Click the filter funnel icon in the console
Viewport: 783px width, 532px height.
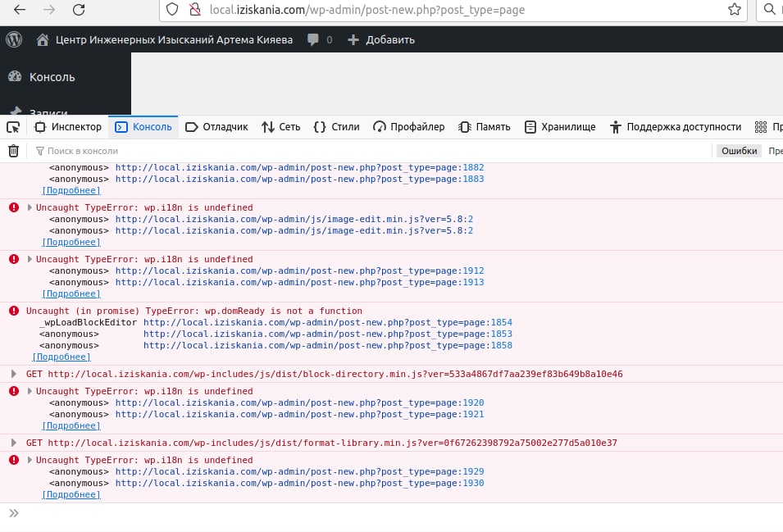40,151
